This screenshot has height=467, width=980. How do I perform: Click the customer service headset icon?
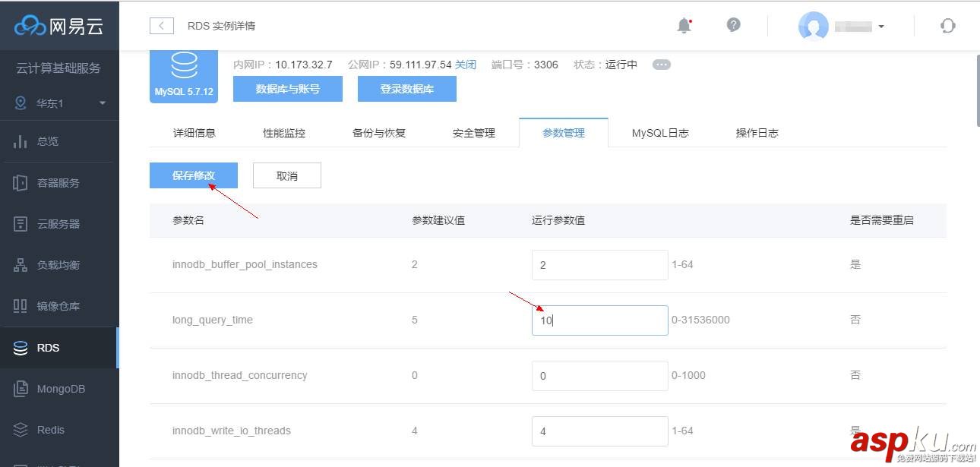click(947, 26)
